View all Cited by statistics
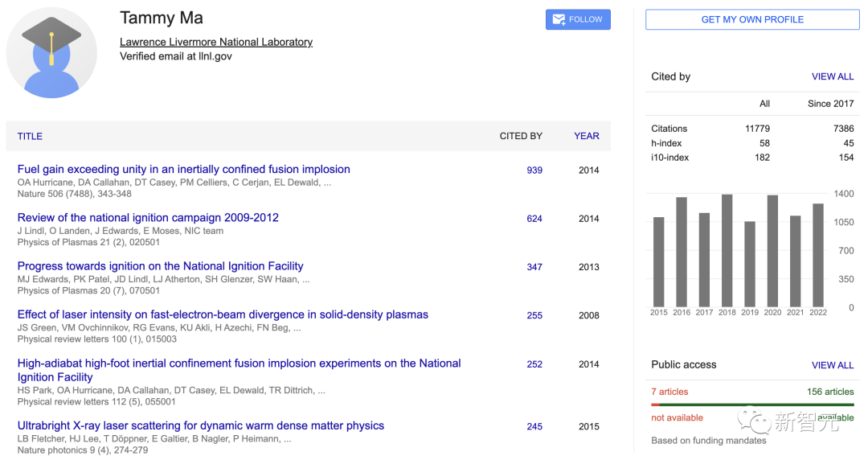This screenshot has width=868, height=460. [x=833, y=76]
